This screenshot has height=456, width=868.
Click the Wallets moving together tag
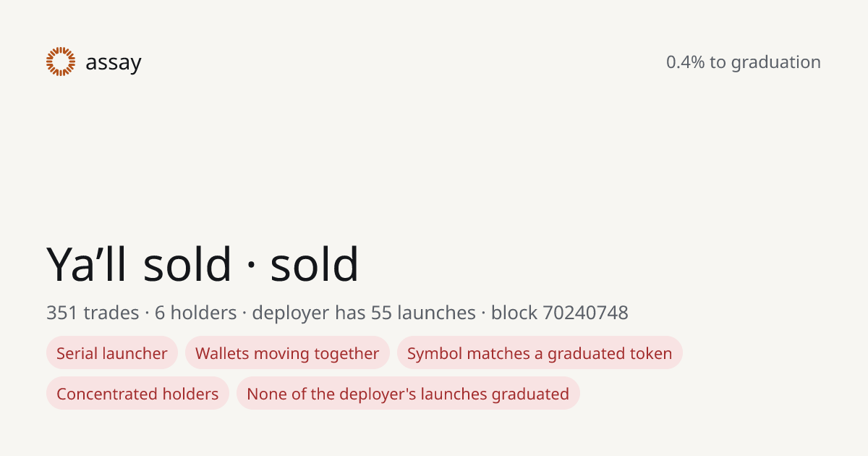pos(287,353)
